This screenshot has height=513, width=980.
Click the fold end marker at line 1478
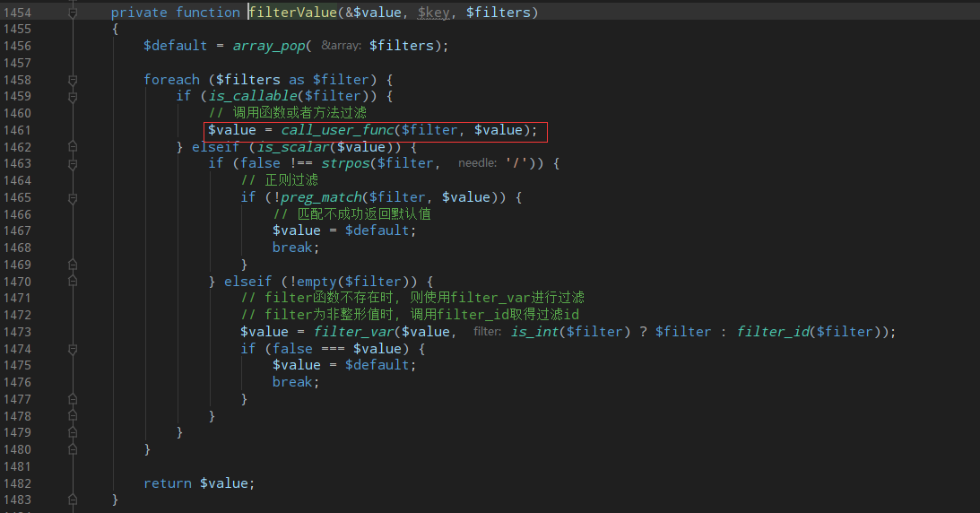point(73,416)
